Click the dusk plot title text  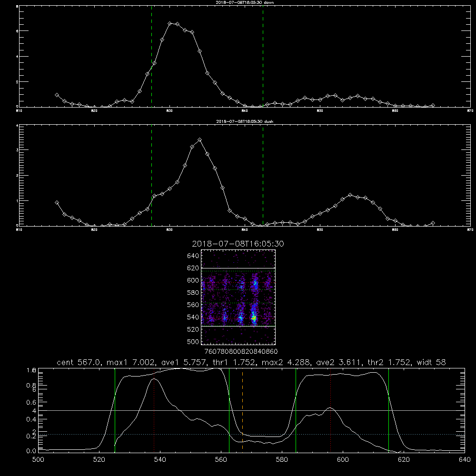tap(245, 121)
